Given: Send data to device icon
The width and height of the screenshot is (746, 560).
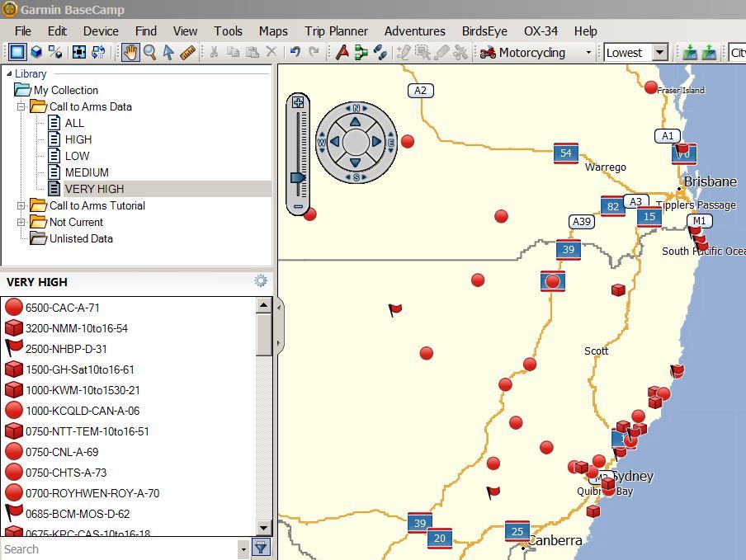Looking at the screenshot, I should (689, 52).
